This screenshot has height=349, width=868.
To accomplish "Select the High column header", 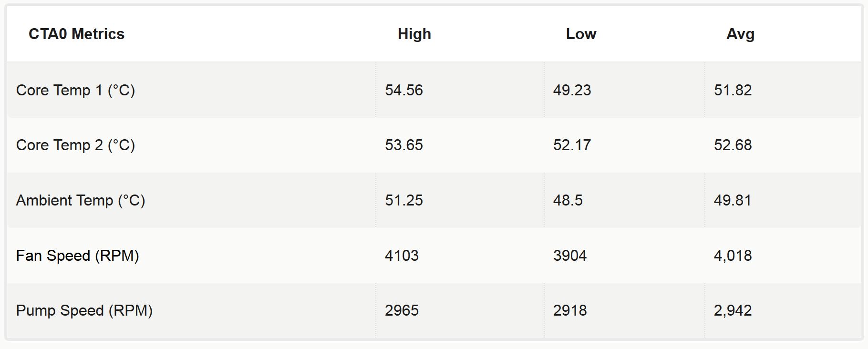I will click(414, 34).
